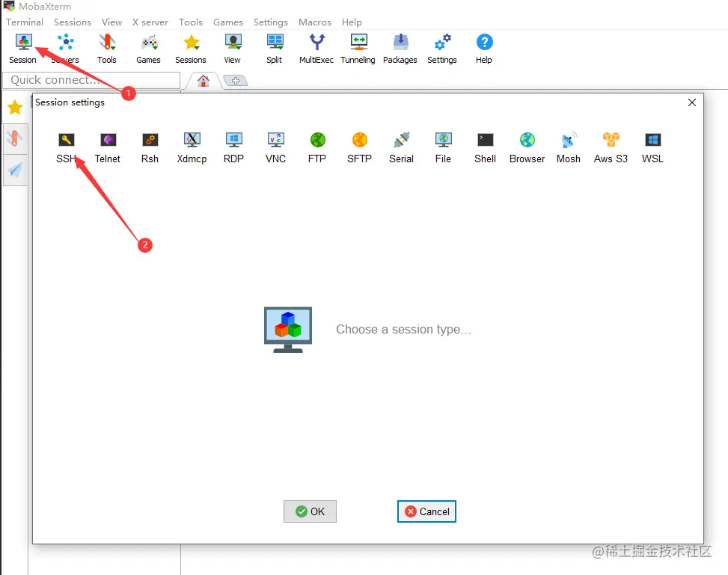Click the OK button
Screen dimensions: 728x575
[311, 511]
